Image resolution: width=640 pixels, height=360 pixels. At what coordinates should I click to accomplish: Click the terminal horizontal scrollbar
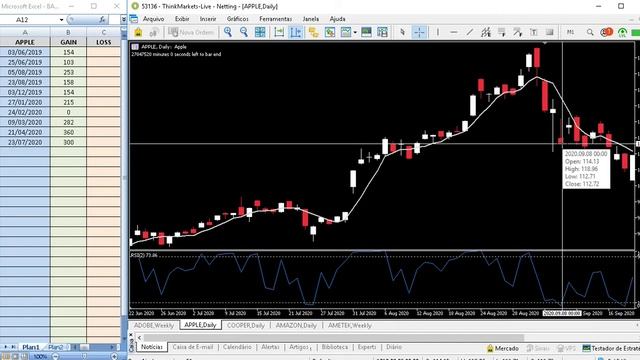333,338
